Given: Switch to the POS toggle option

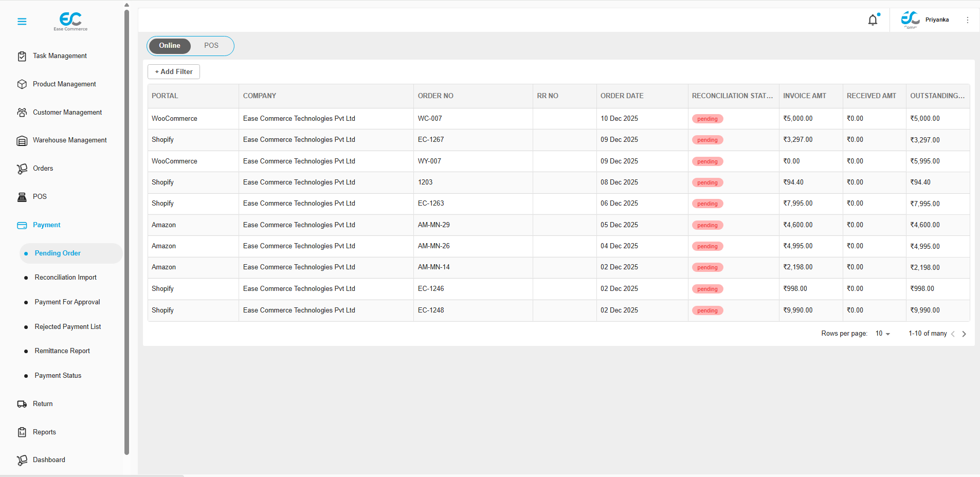Looking at the screenshot, I should pyautogui.click(x=211, y=46).
